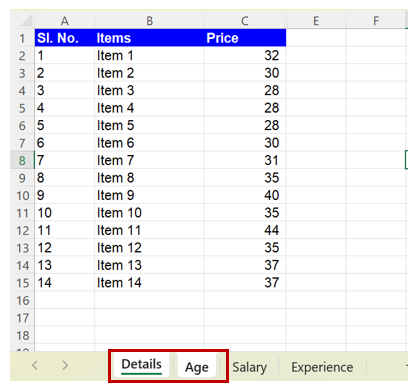Click the Sl. No. header cell
408x391 pixels.
coord(65,38)
